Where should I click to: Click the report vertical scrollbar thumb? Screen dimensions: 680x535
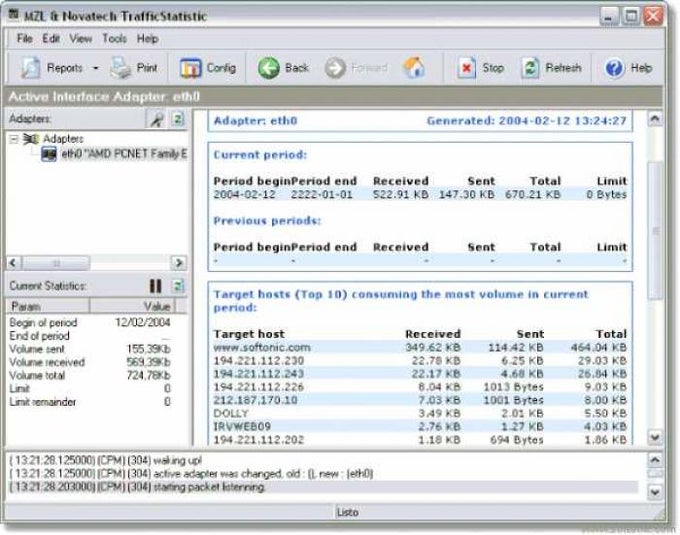click(x=655, y=230)
